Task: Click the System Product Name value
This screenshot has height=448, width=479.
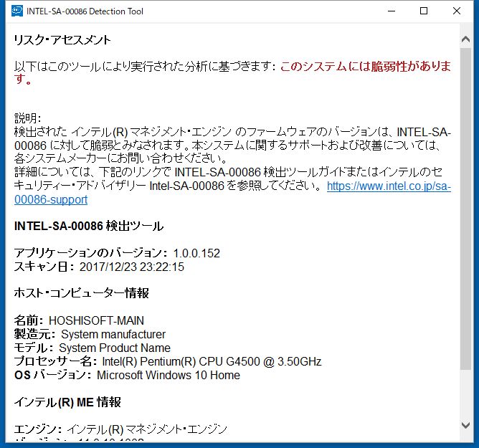Action: coord(115,348)
